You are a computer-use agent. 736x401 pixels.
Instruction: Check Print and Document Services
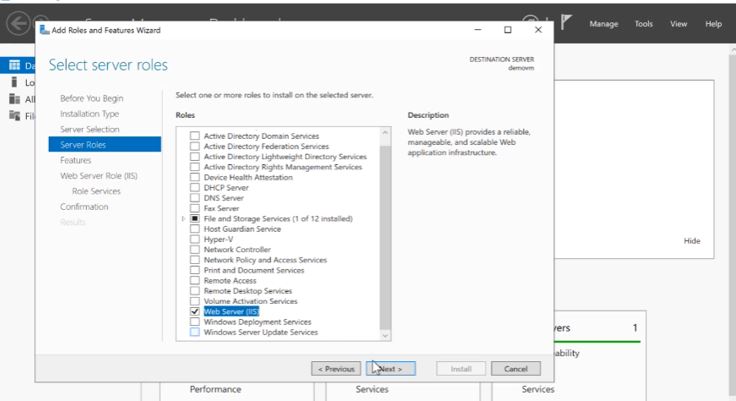(x=195, y=270)
